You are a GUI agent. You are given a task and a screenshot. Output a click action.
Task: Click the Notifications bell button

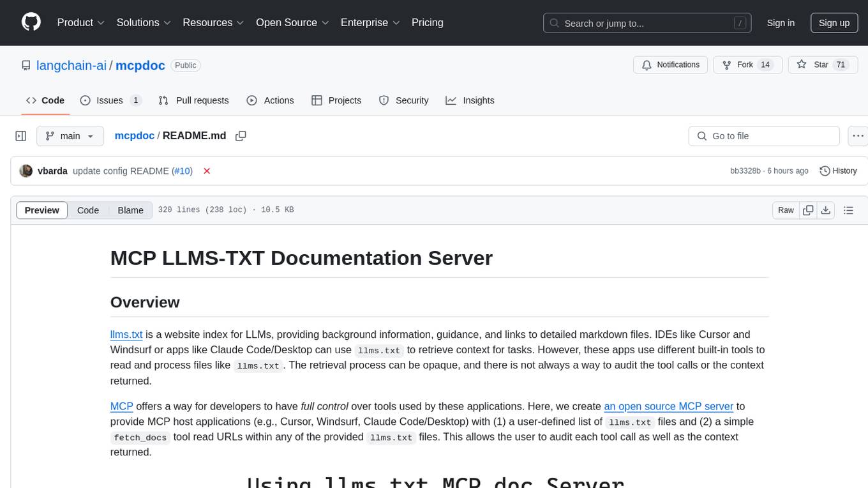[670, 65]
